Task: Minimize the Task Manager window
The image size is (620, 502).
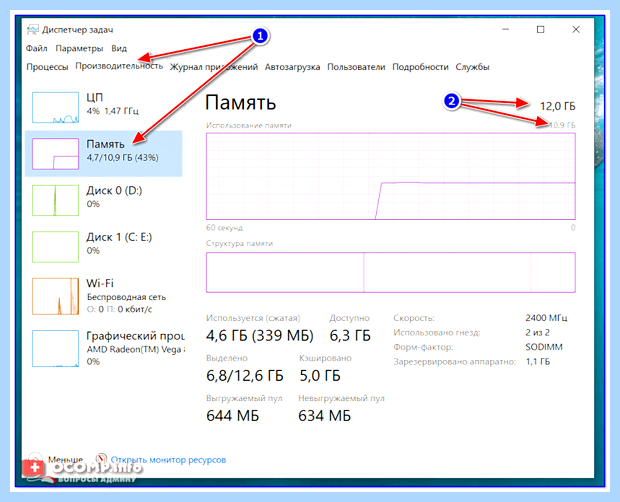Action: (505, 29)
